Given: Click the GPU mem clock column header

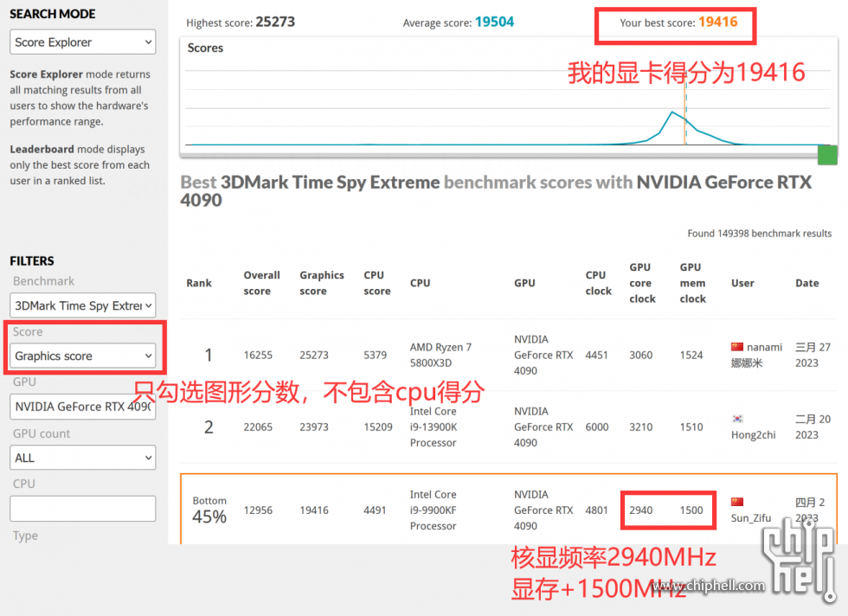Looking at the screenshot, I should pyautogui.click(x=693, y=283).
